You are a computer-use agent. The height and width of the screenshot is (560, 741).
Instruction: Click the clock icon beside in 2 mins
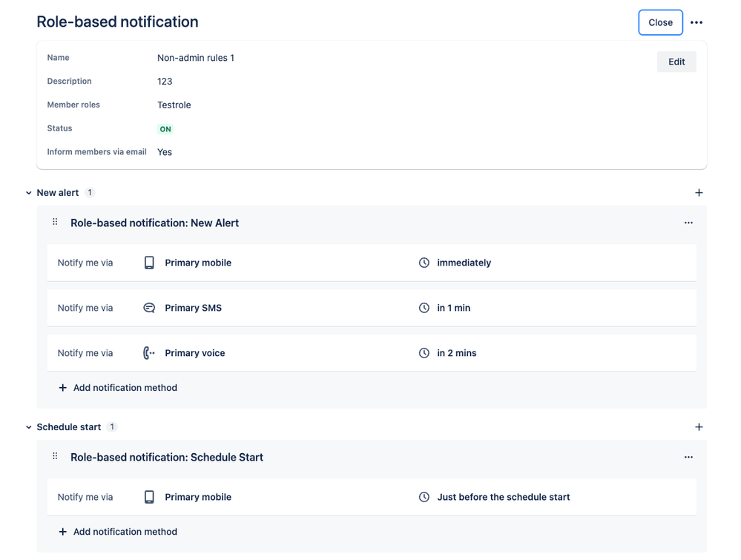tap(424, 353)
